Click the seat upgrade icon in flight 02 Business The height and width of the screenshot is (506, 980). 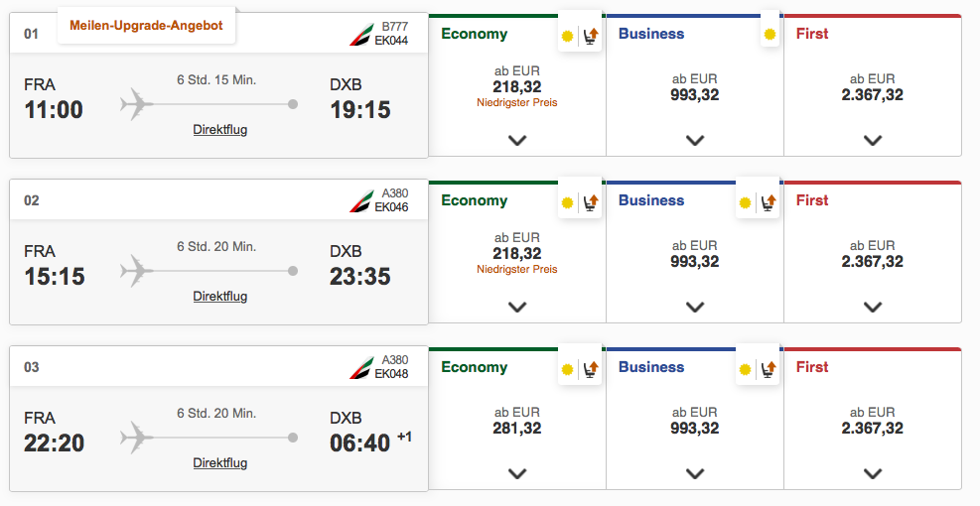pyautogui.click(x=768, y=202)
